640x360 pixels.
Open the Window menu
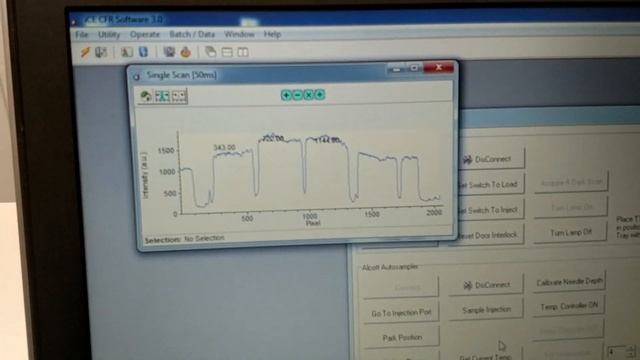pyautogui.click(x=239, y=34)
